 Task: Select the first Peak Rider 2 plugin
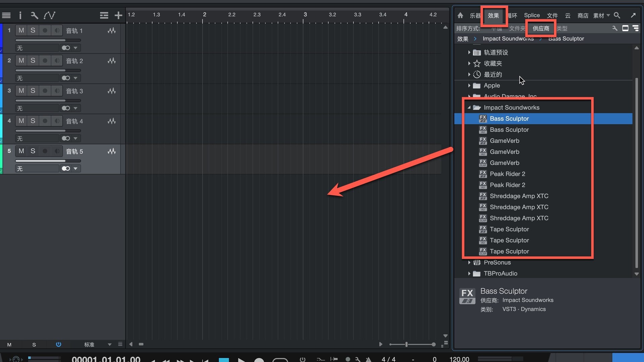(507, 174)
